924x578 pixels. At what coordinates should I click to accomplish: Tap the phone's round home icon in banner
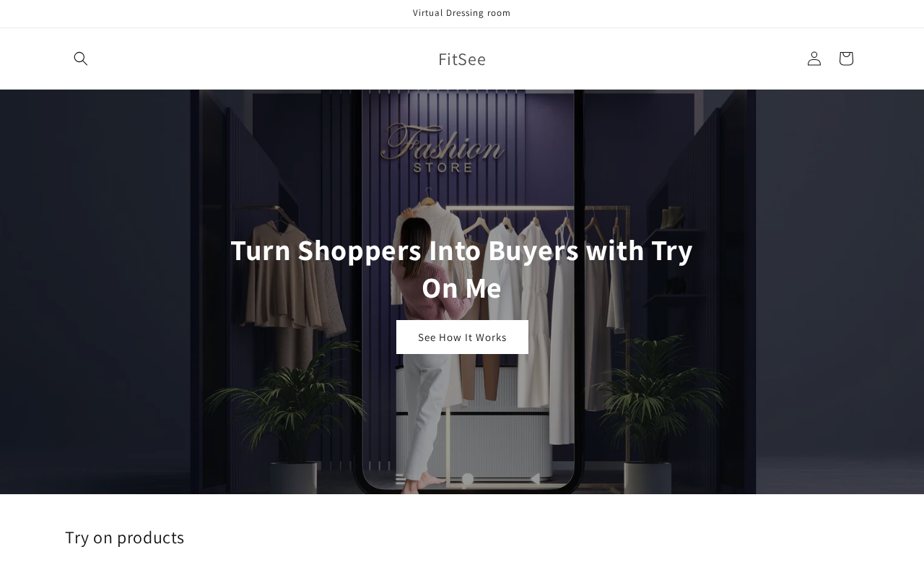467,480
